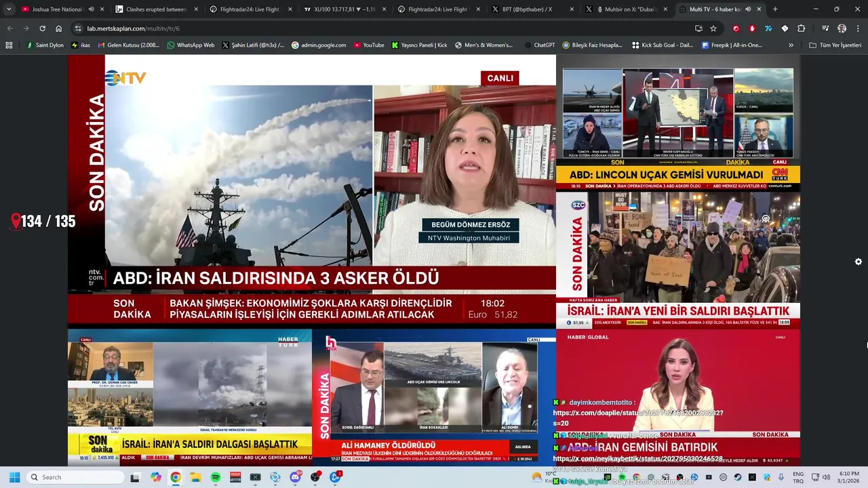Select the CNN Türk video stream
The image size is (868, 488).
coord(678,122)
